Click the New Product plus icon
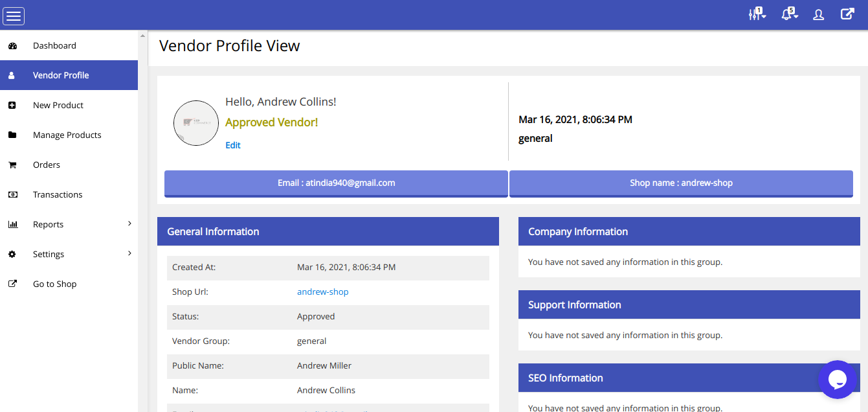868x412 pixels. click(12, 106)
